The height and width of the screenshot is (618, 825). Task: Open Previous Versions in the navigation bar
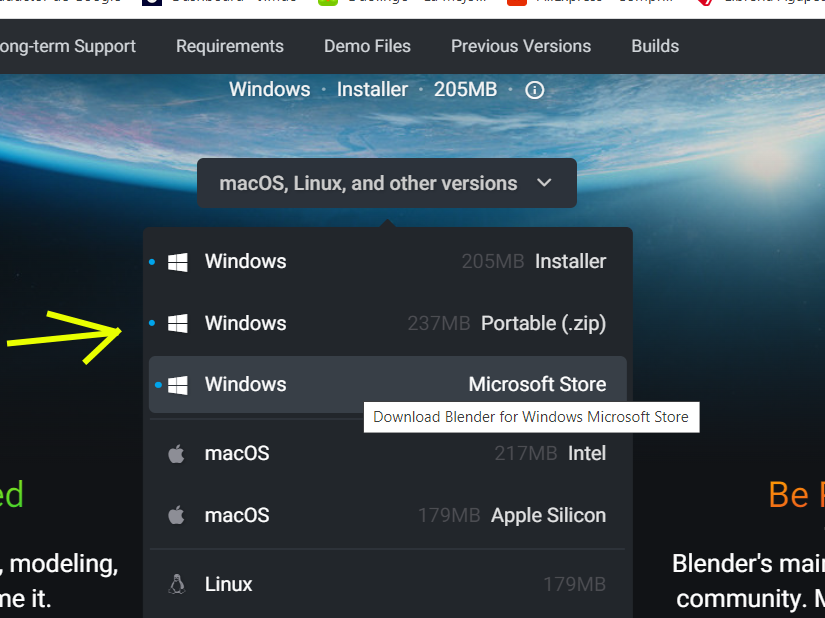pyautogui.click(x=521, y=46)
